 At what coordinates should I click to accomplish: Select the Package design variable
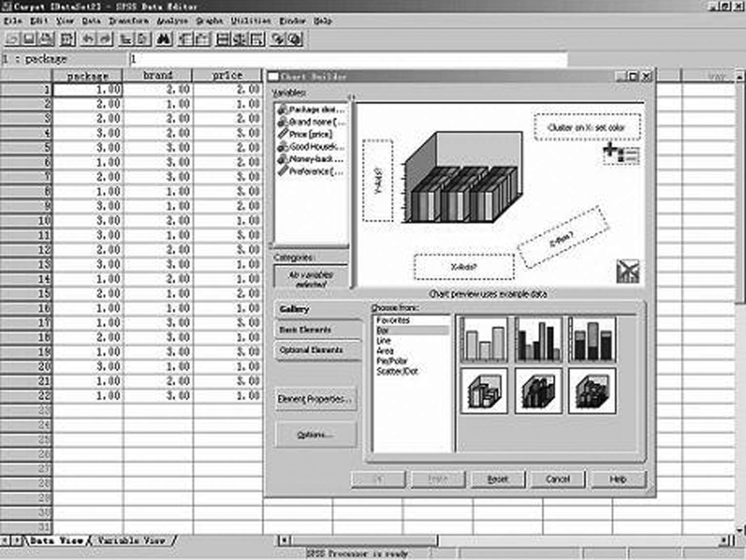(x=311, y=110)
